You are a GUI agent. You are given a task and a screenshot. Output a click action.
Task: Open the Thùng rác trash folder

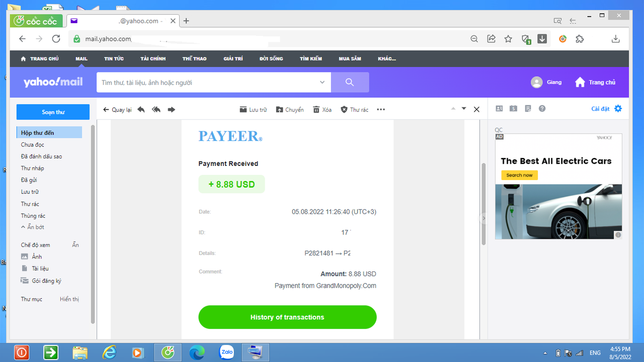(33, 216)
